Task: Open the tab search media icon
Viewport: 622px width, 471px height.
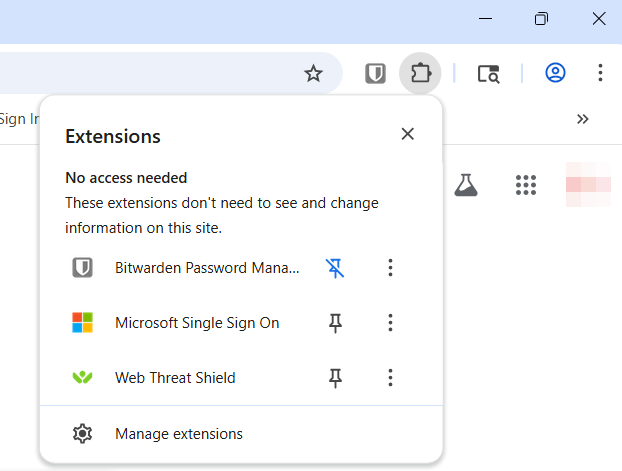Action: point(488,73)
